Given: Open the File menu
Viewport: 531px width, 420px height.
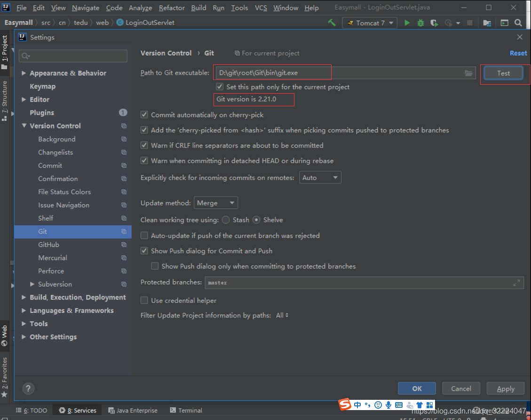Looking at the screenshot, I should point(21,8).
